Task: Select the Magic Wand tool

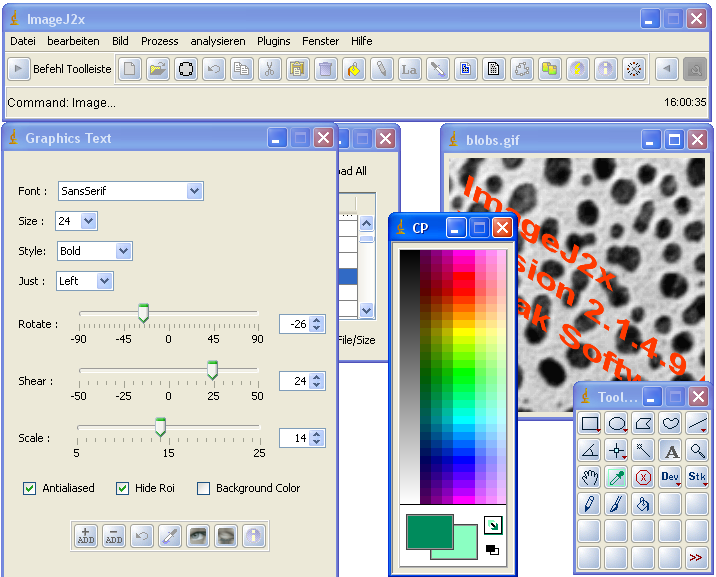Action: pos(643,451)
